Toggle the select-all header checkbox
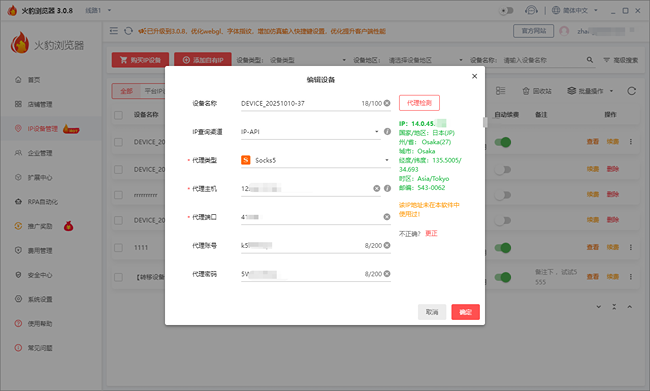The image size is (650, 391). (x=118, y=115)
